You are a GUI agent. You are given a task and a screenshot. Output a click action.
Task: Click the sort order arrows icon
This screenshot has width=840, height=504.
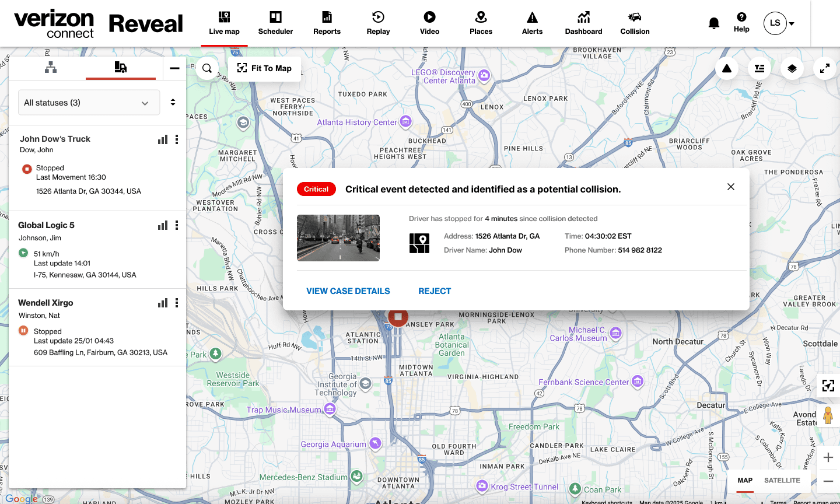click(x=173, y=102)
